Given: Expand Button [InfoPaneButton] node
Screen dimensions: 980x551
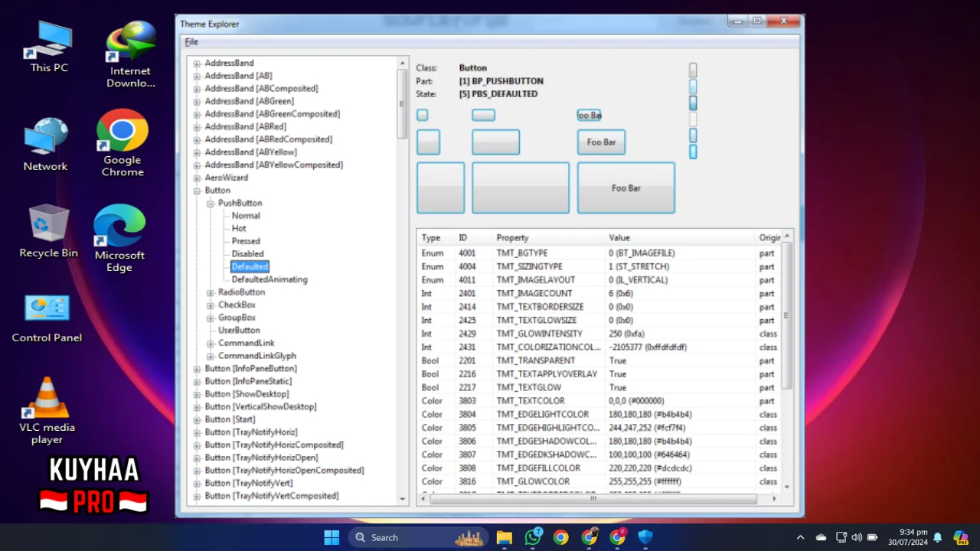Looking at the screenshot, I should (x=197, y=369).
